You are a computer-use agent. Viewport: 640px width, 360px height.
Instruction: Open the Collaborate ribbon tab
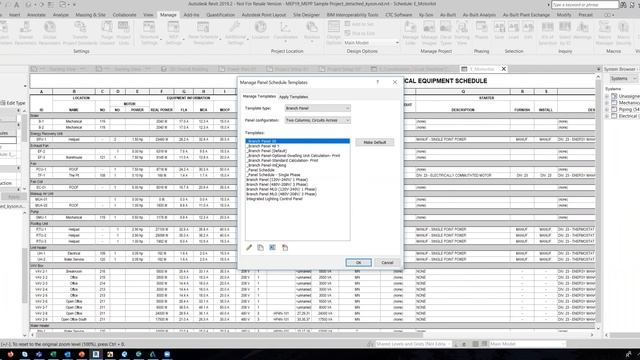tap(124, 15)
